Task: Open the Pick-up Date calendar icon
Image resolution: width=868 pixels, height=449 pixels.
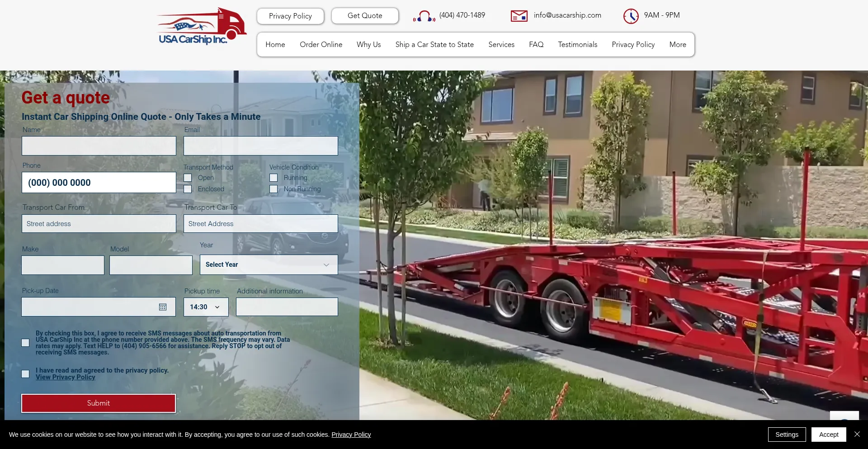Action: point(163,307)
